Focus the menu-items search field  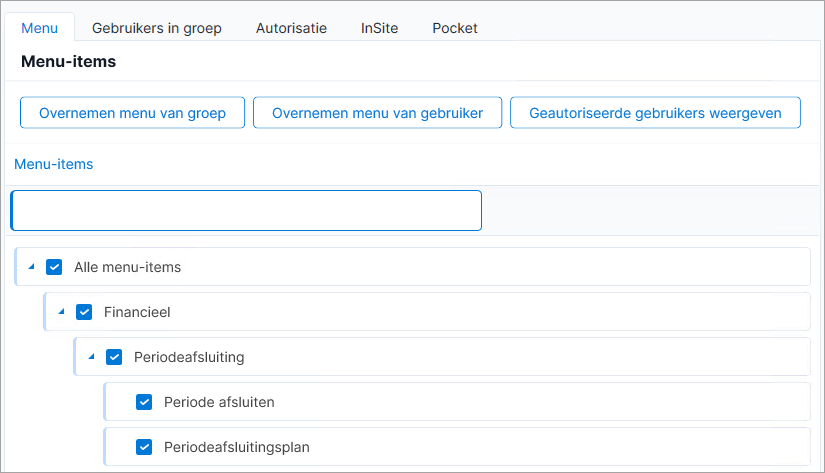(x=246, y=210)
